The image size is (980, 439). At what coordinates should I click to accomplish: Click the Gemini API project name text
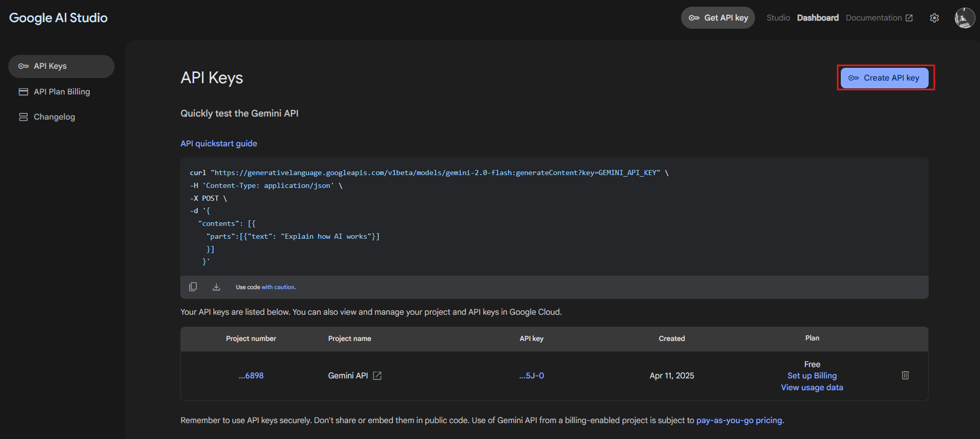pyautogui.click(x=348, y=376)
